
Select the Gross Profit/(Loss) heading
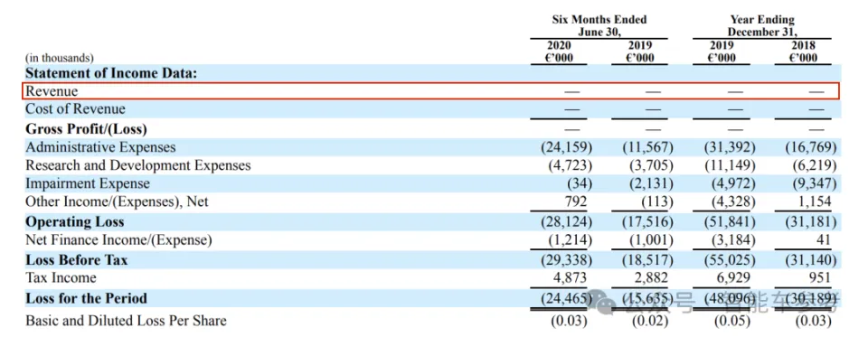click(87, 129)
